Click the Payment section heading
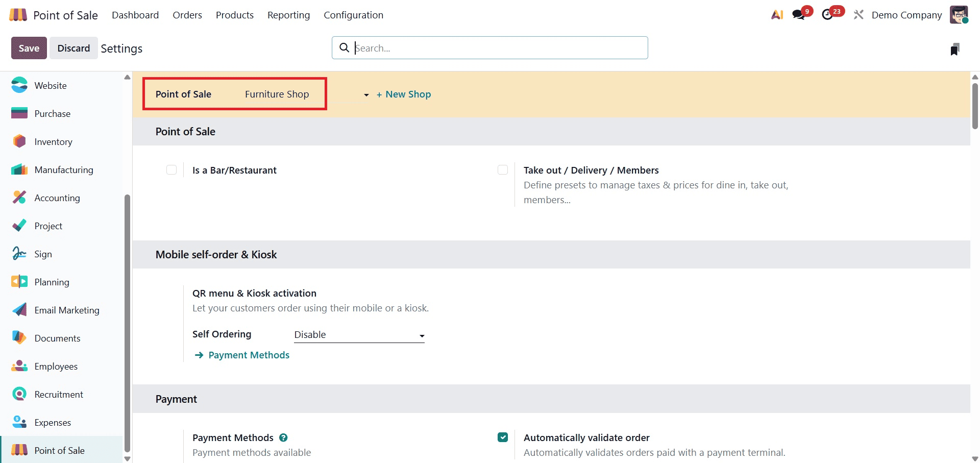Viewport: 980px width, 463px height. (176, 399)
